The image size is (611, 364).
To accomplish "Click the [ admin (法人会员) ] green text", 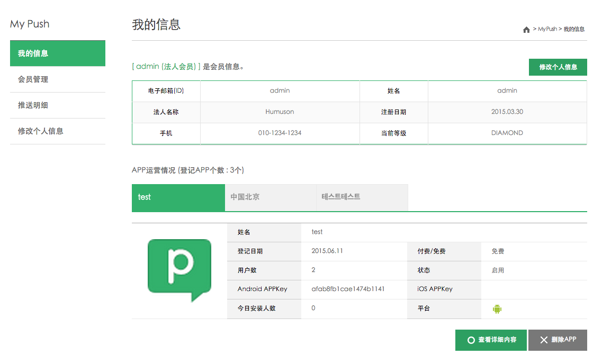I will 166,67.
